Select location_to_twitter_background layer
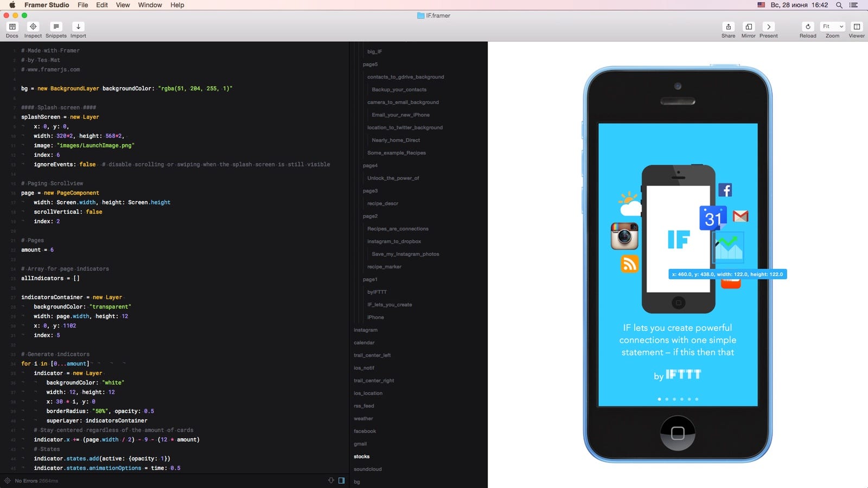Screen dimensions: 868x488 405,127
